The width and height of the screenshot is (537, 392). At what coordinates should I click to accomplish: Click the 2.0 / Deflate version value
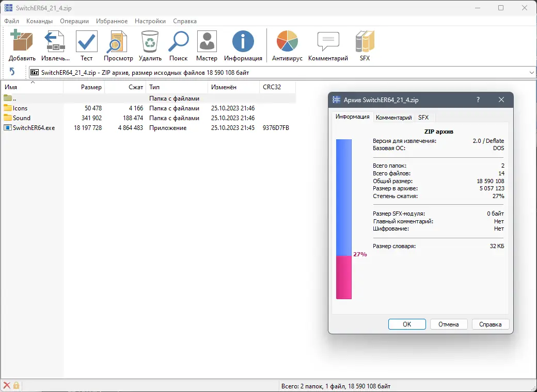(x=488, y=141)
